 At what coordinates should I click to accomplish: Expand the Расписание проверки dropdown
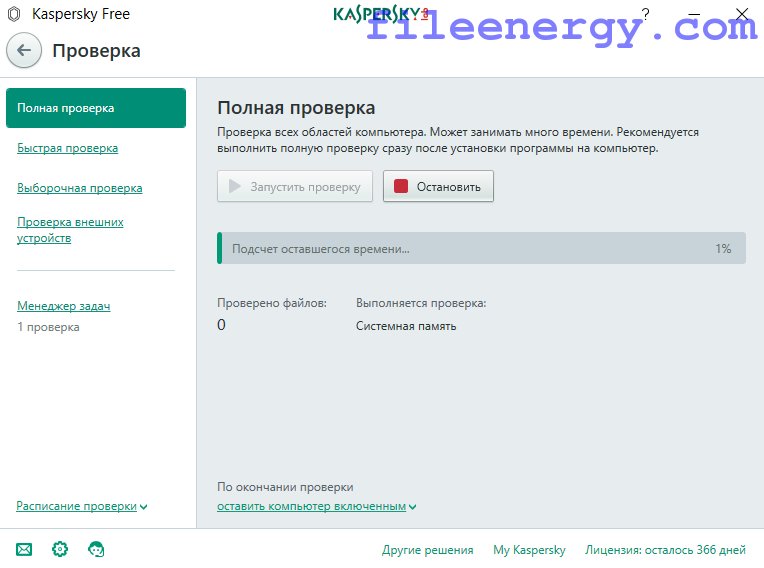coord(82,506)
